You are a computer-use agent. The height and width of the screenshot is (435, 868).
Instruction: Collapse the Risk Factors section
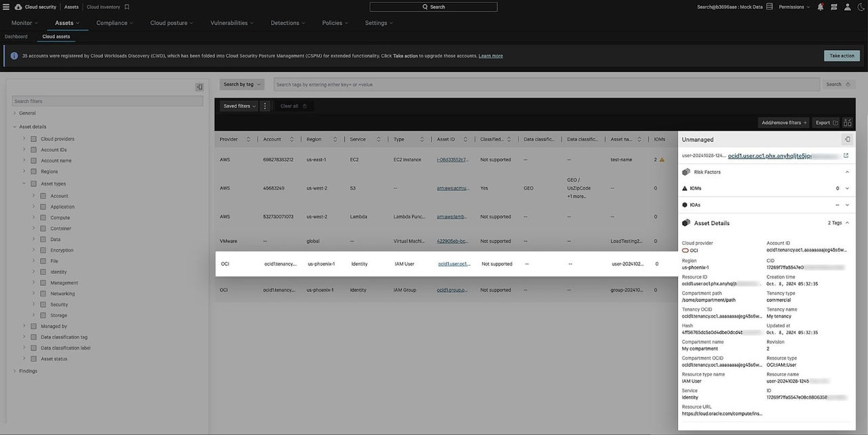tap(847, 172)
